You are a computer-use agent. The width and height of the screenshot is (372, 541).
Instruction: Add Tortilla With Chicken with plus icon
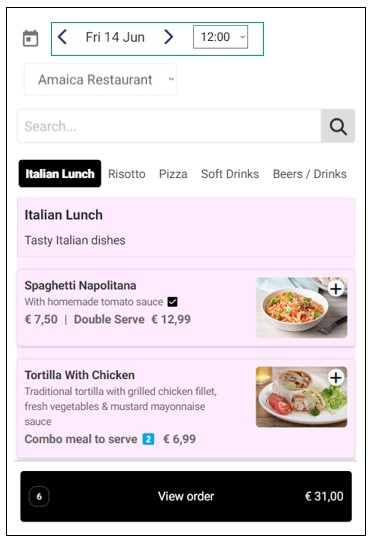pyautogui.click(x=336, y=377)
